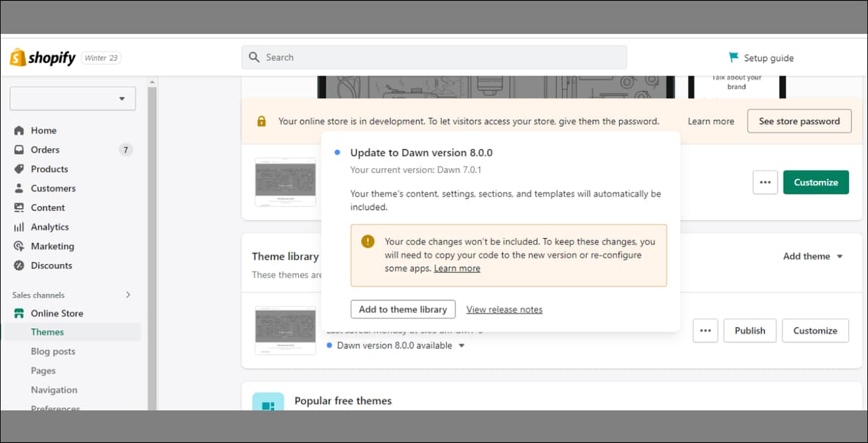Open Marketing via its target icon
The height and width of the screenshot is (443, 868).
tap(19, 246)
